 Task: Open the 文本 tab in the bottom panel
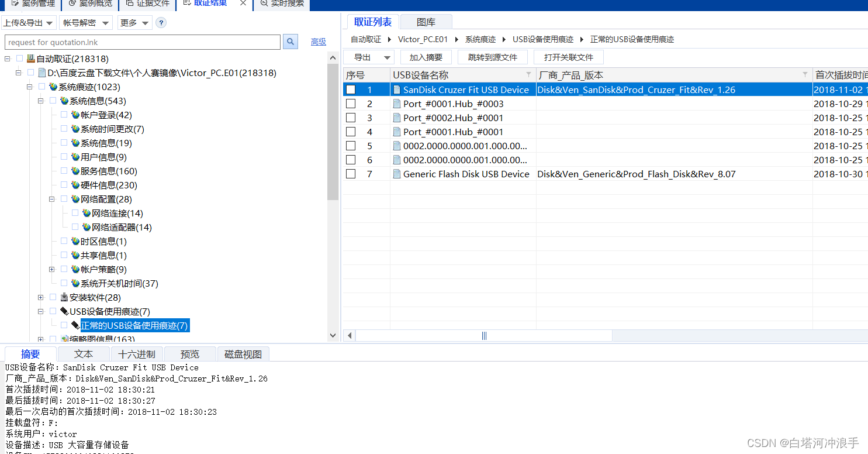(x=84, y=354)
